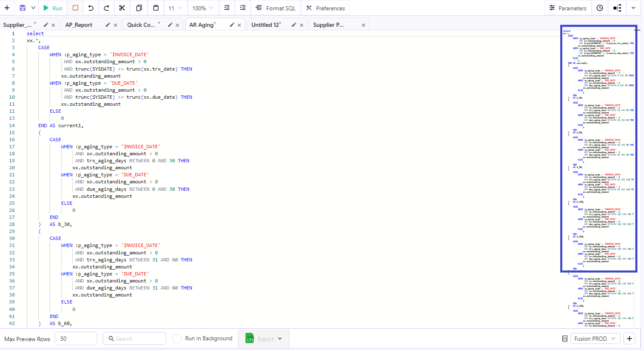Click the Format SQL button
644x351 pixels.
pyautogui.click(x=276, y=8)
